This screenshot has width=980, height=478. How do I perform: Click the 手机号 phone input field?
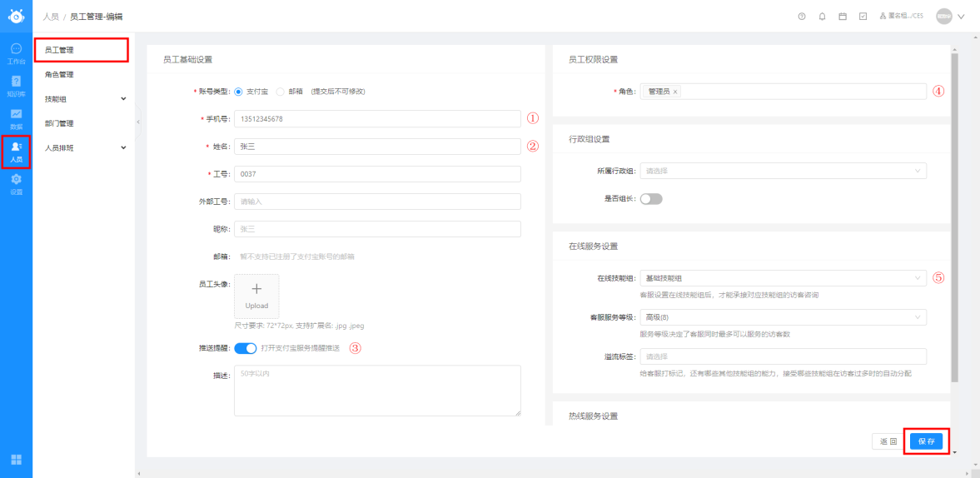[377, 119]
